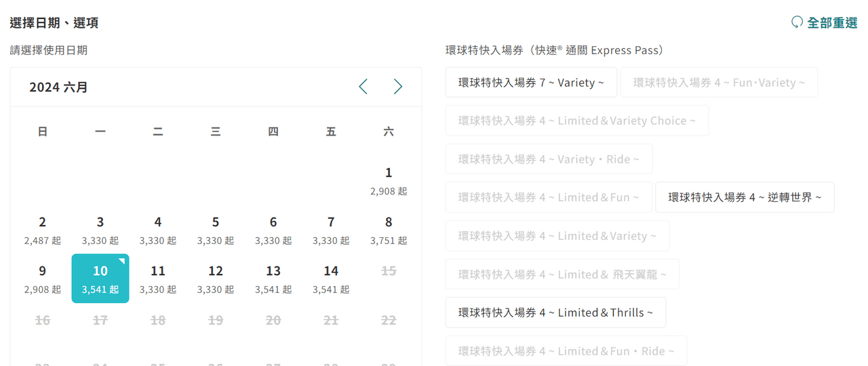Pick June 3 on calendar
868x366 pixels.
point(100,230)
